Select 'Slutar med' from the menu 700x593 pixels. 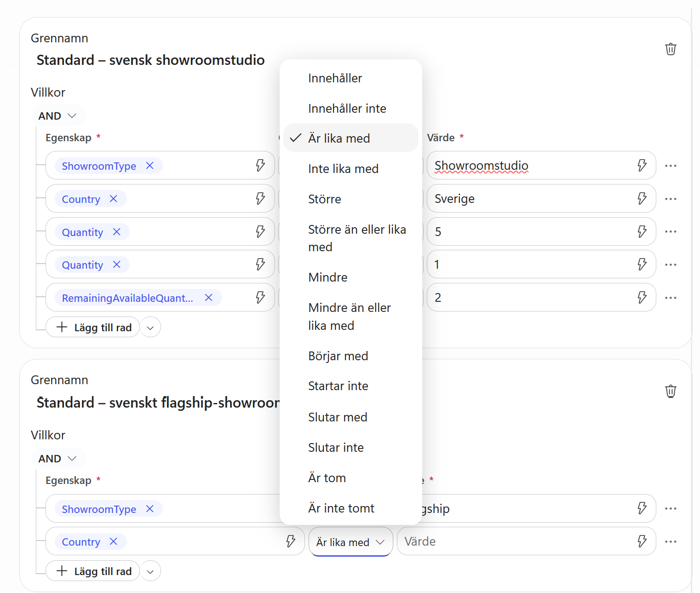tap(350, 417)
